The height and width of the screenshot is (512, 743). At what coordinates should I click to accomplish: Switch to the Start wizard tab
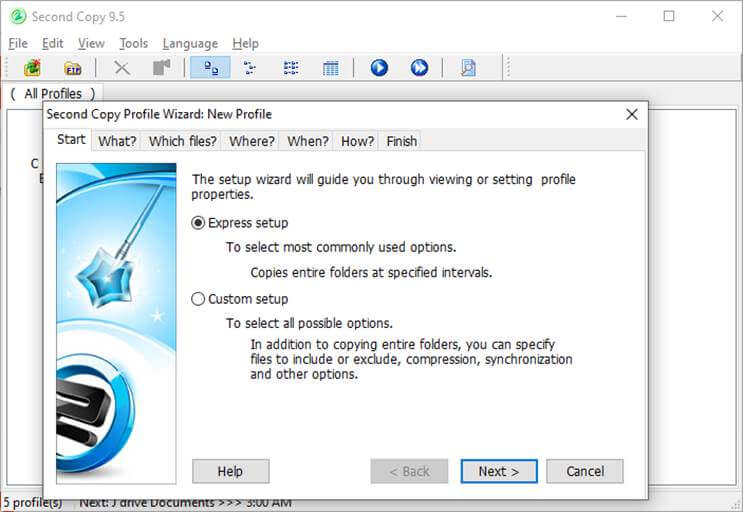point(71,139)
